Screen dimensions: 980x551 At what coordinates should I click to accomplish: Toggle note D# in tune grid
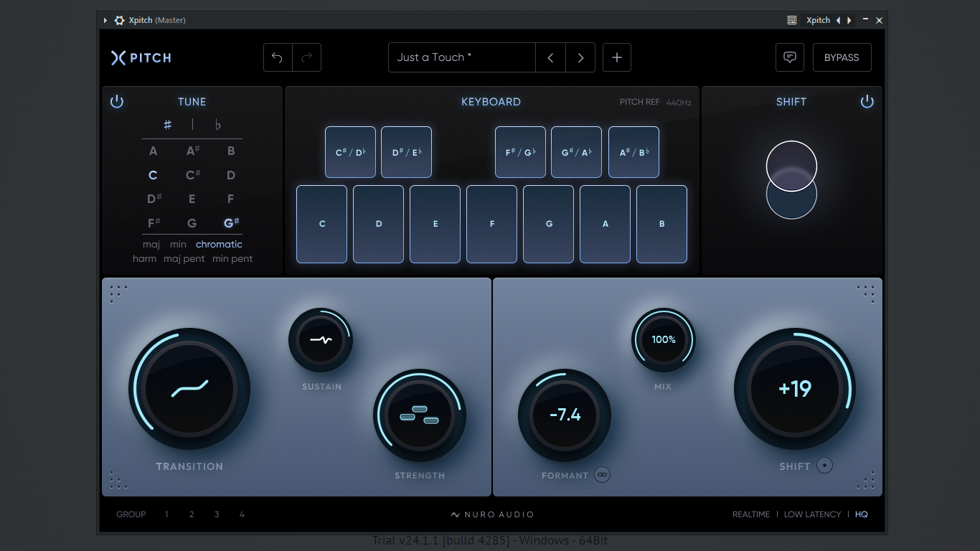click(154, 199)
